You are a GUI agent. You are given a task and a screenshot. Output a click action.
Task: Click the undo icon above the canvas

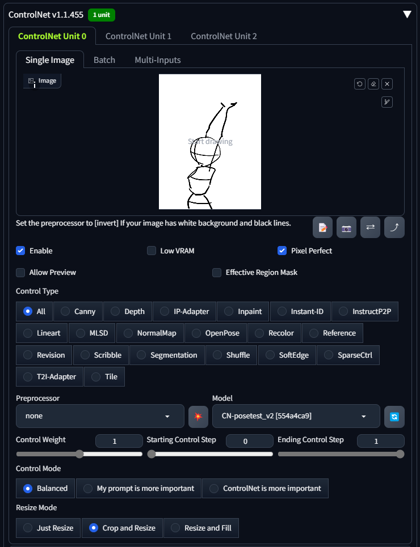point(360,84)
